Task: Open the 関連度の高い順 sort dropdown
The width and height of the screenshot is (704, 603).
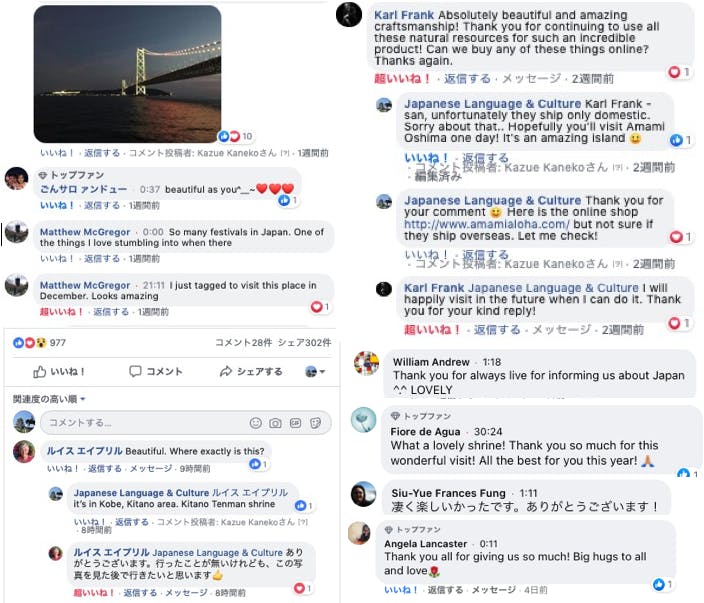Action: pyautogui.click(x=50, y=399)
